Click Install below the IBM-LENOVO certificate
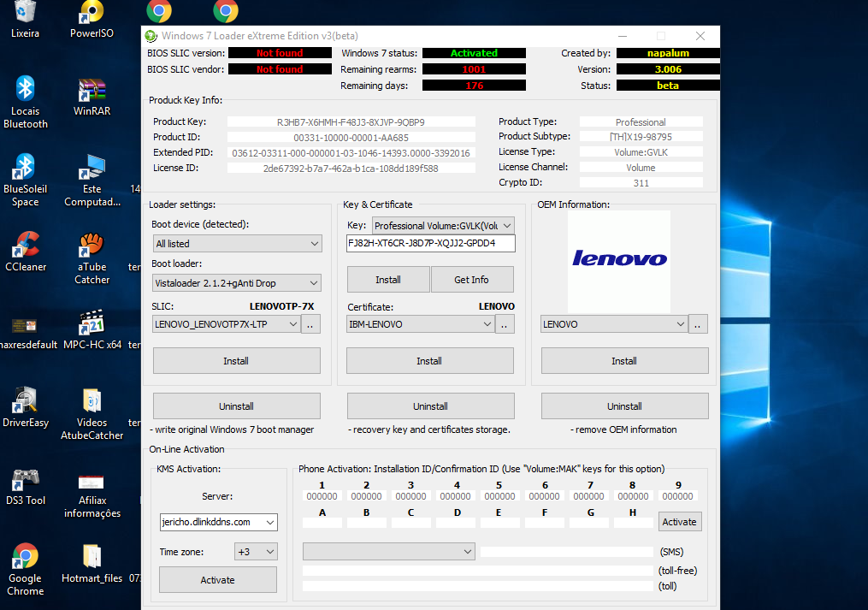The width and height of the screenshot is (868, 610). [429, 361]
